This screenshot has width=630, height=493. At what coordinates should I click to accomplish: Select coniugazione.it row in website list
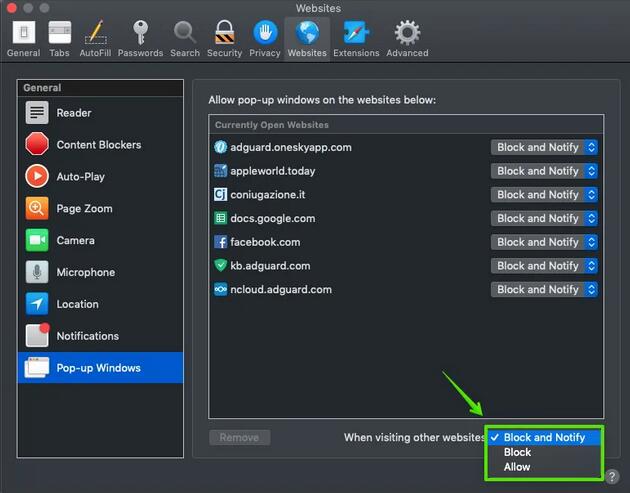coord(350,195)
